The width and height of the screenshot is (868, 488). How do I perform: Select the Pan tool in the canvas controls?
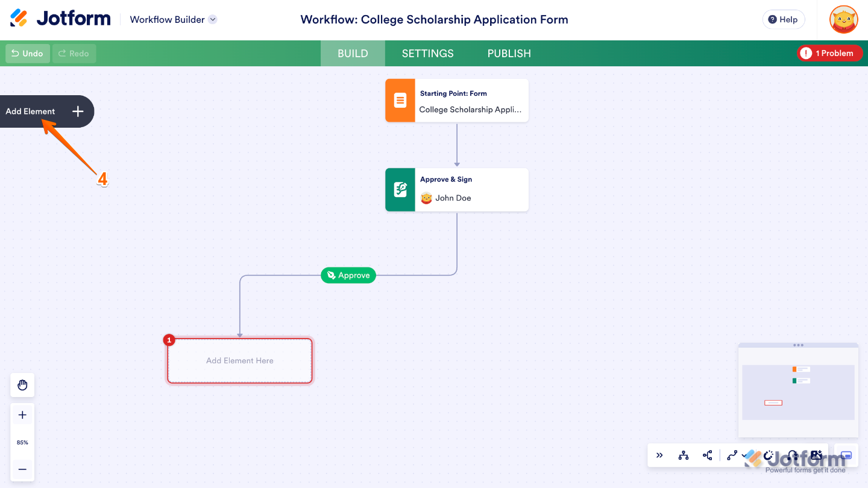coord(22,385)
